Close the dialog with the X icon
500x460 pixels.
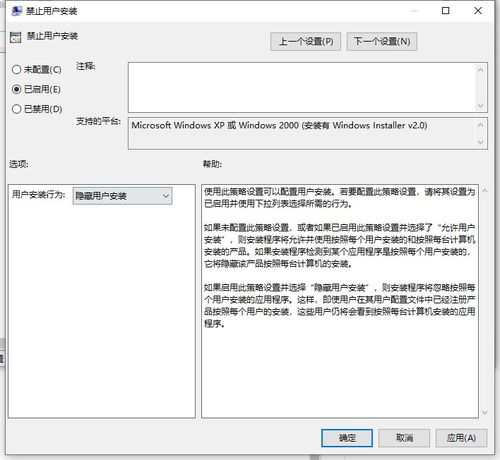pos(478,11)
